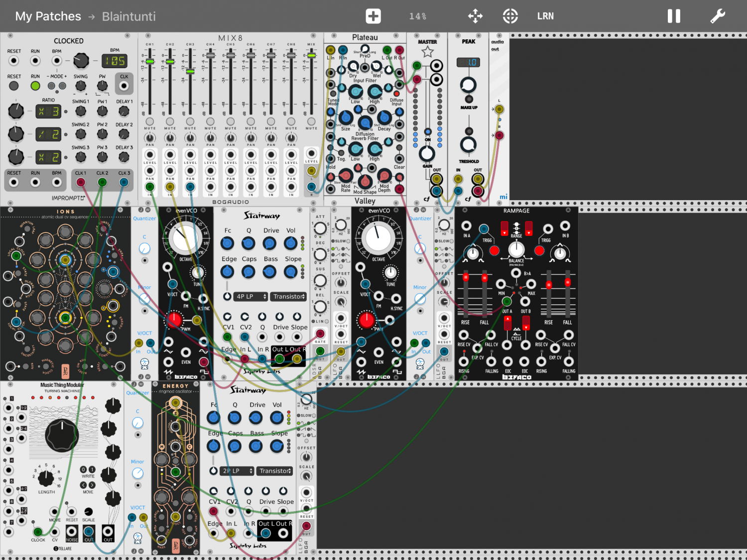
Task: Click the 105 BPM display on Clocked
Action: [x=115, y=61]
